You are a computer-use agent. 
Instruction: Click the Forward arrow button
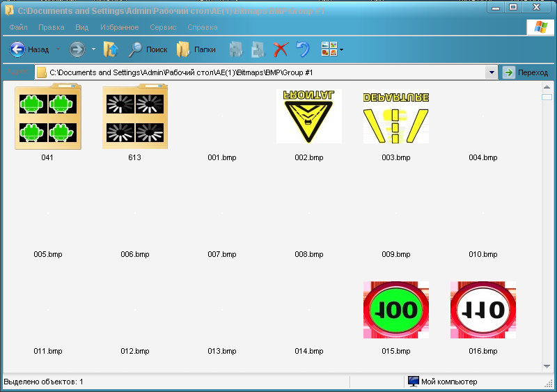click(x=77, y=49)
